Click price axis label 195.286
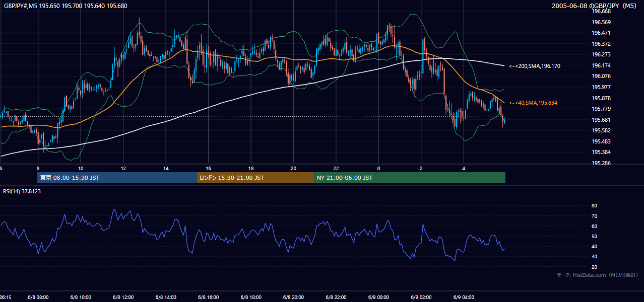Screen dimensions: 644x302 click(601, 163)
